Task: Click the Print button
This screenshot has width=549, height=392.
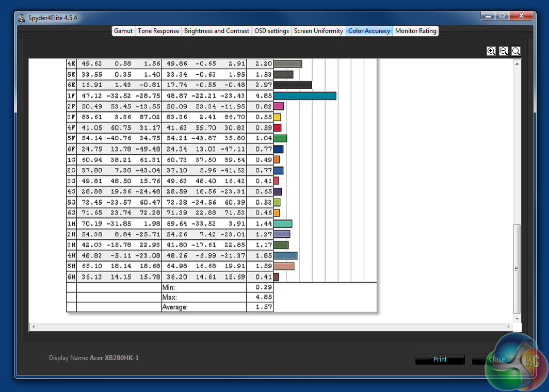Action: pos(440,359)
